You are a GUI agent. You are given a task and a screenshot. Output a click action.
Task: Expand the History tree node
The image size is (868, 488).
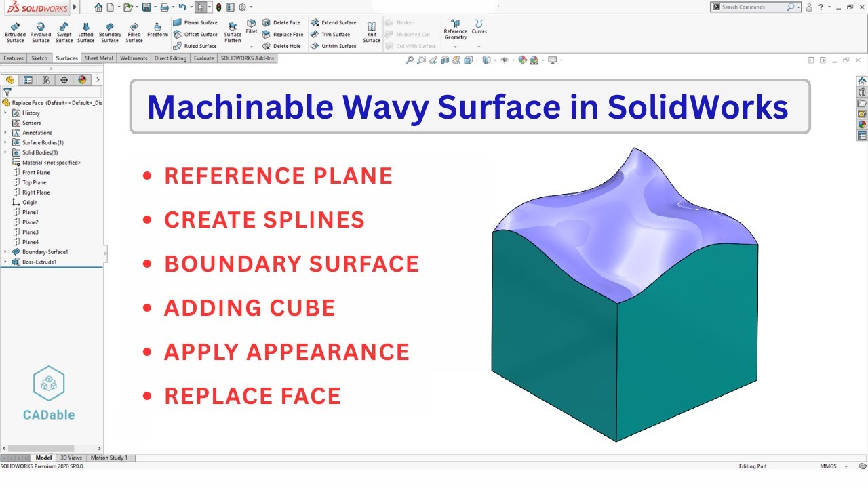(x=6, y=113)
